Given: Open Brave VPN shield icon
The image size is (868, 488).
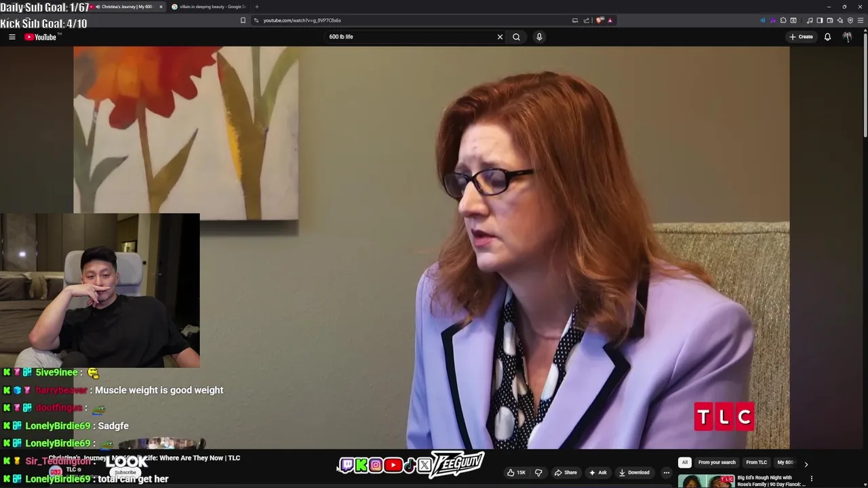Looking at the screenshot, I should (x=850, y=20).
